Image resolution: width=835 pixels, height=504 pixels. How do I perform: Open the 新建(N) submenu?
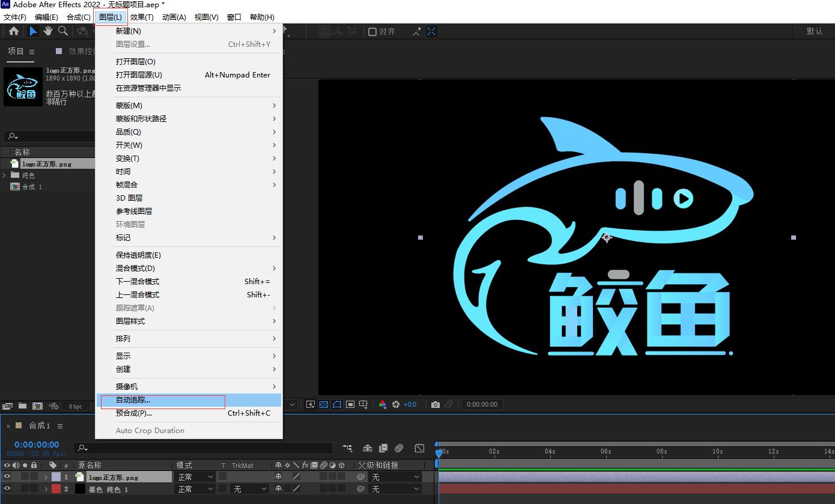pos(189,31)
